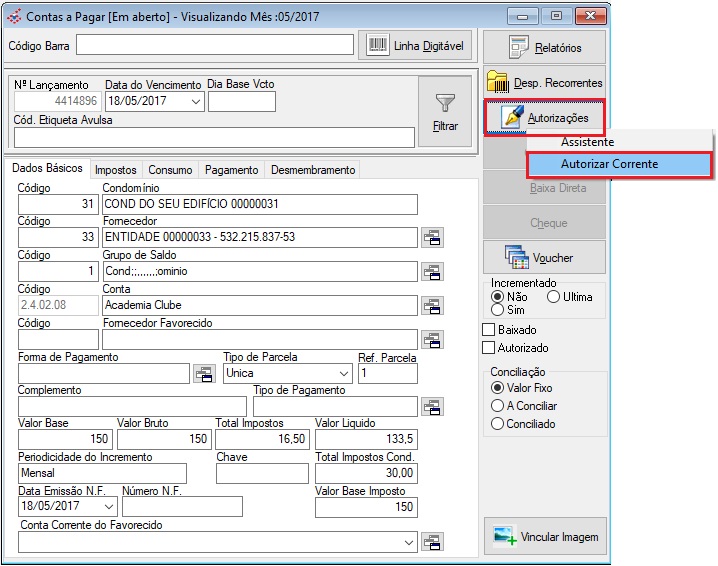Switch to the Impostos tab
The image size is (718, 566).
coord(116,170)
